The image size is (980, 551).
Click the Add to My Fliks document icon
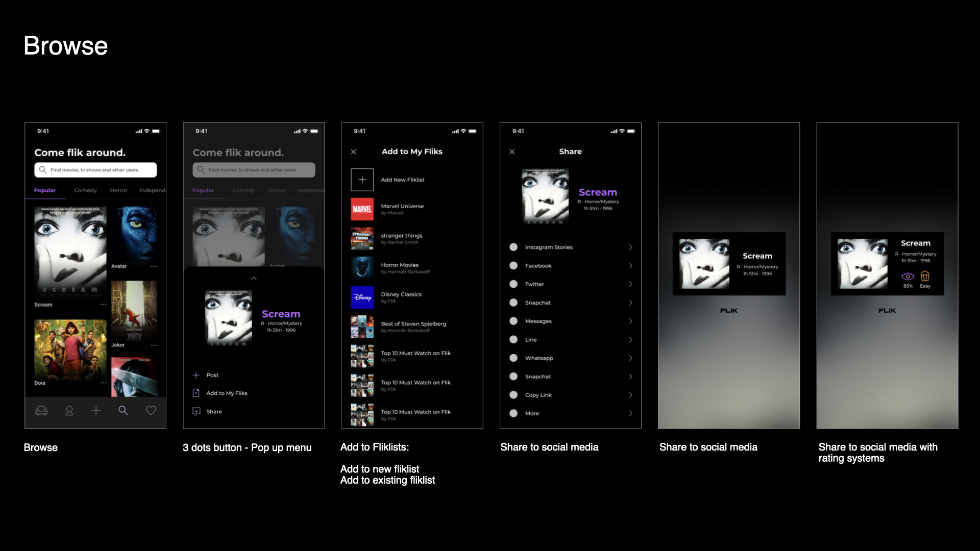(196, 393)
